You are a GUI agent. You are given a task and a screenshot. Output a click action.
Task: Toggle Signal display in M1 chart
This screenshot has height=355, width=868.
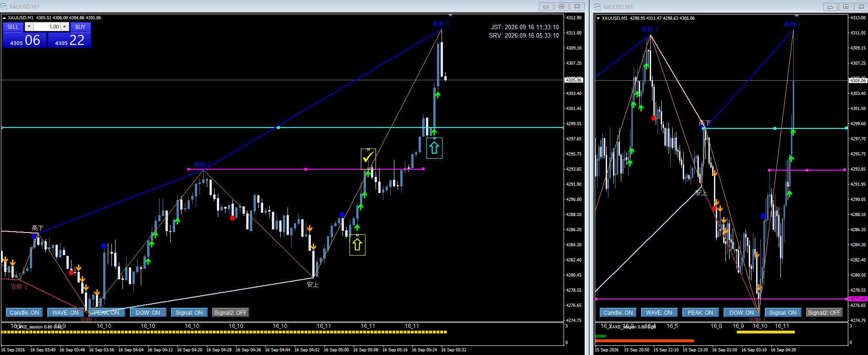click(189, 313)
